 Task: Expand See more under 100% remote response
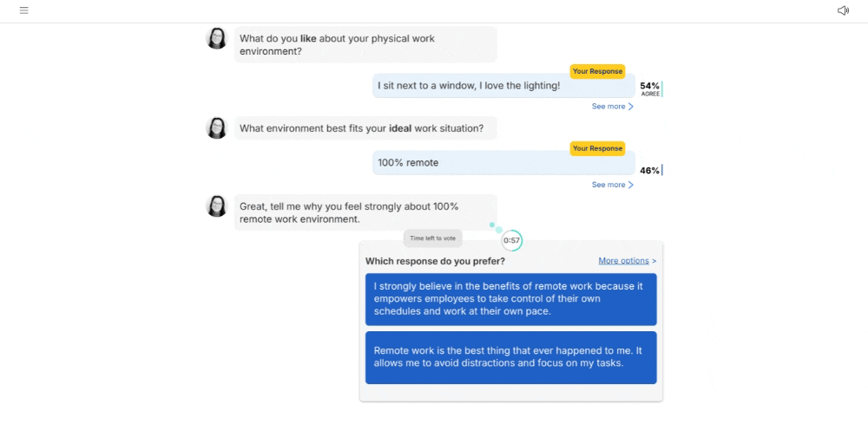[612, 185]
